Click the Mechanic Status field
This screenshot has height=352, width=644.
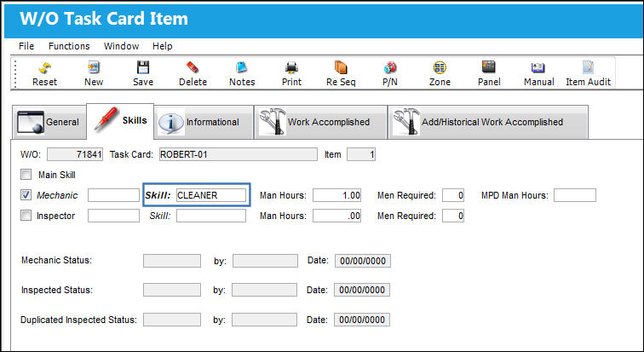point(172,261)
